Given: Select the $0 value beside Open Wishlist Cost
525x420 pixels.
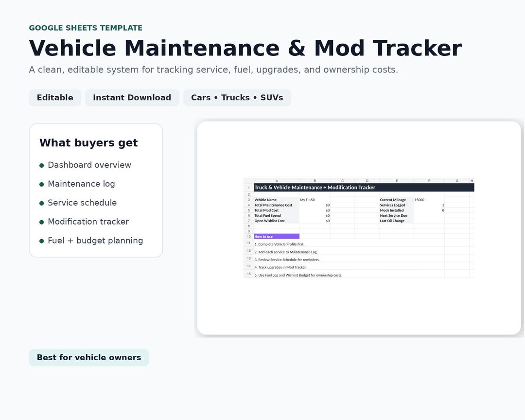Looking at the screenshot, I should pyautogui.click(x=315, y=221).
